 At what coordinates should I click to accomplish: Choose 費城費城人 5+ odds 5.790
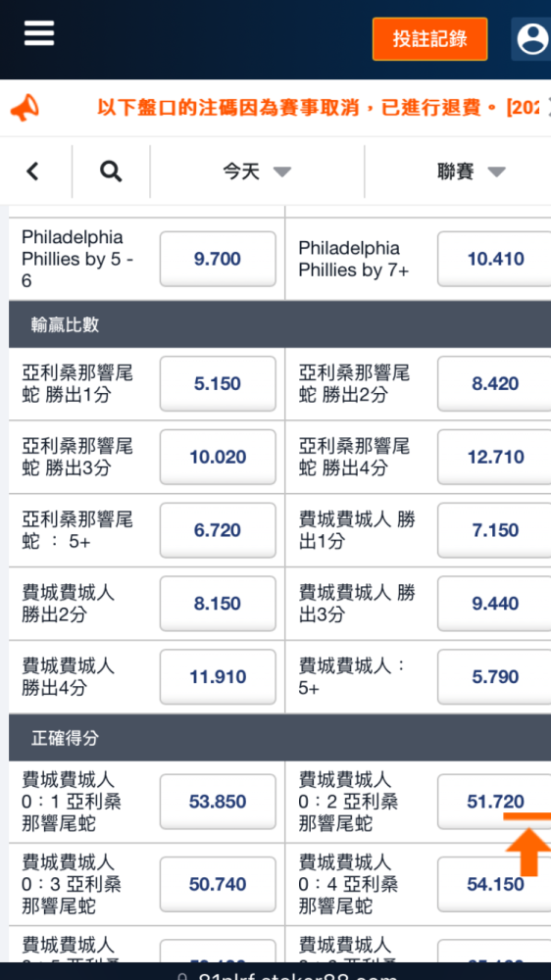[x=495, y=677]
